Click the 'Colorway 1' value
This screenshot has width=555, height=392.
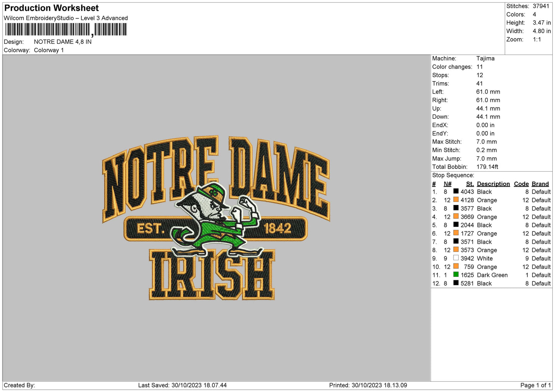coord(49,50)
